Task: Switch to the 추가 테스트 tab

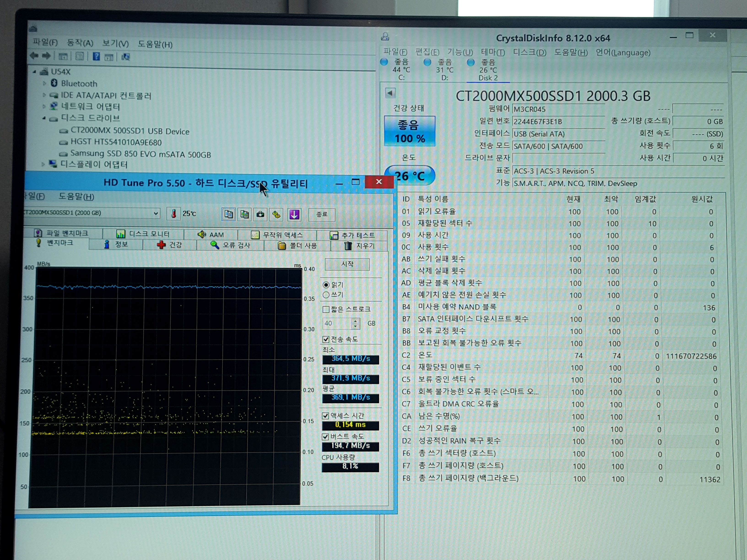Action: (x=352, y=235)
